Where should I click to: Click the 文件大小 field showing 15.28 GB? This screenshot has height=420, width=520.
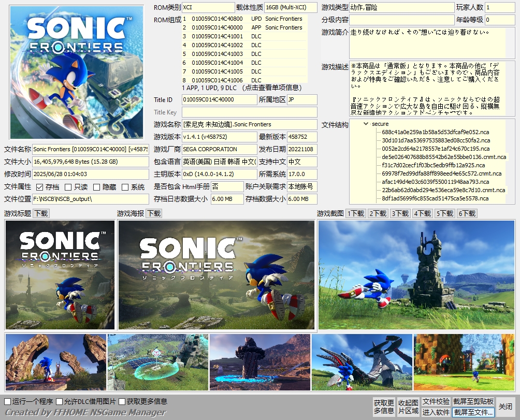[x=91, y=162]
